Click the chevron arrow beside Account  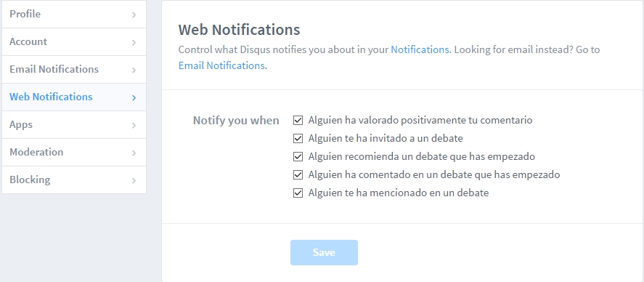tap(134, 42)
